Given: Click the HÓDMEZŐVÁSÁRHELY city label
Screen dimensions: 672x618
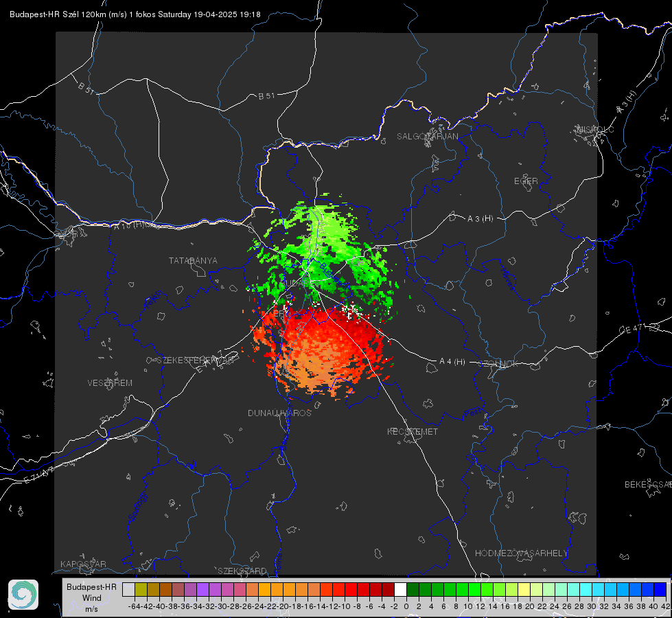Looking at the screenshot, I should [x=521, y=553].
